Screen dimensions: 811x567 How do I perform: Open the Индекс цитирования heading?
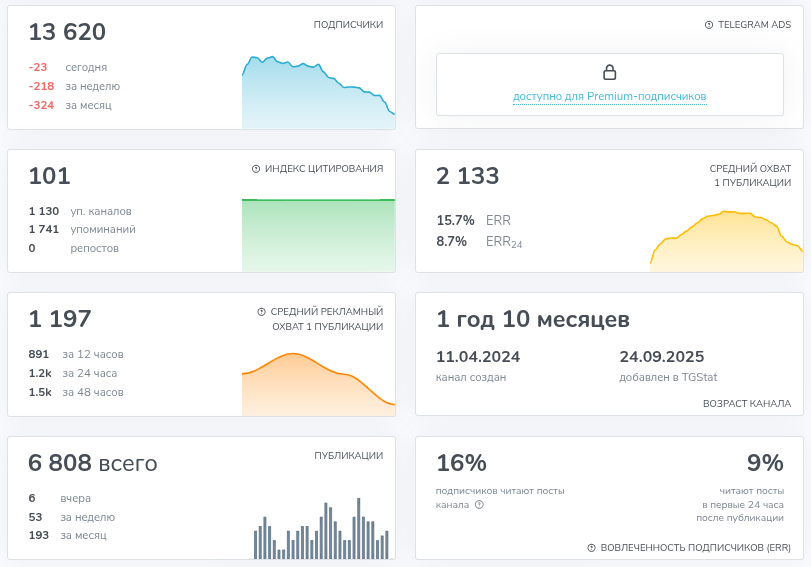(x=324, y=169)
